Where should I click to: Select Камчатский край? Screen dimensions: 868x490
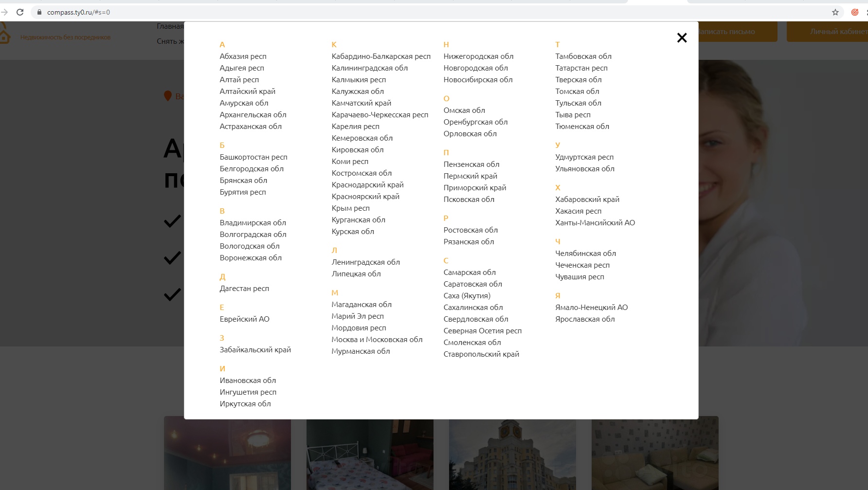tap(361, 103)
